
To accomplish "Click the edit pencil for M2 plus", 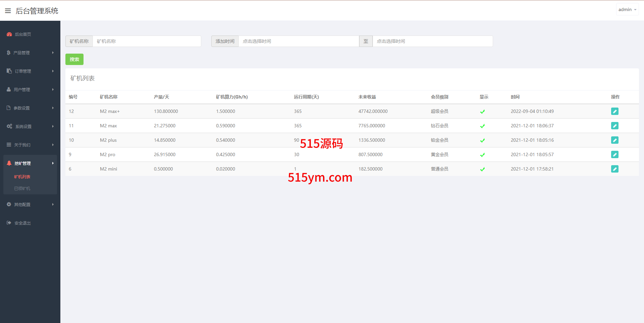I will (614, 140).
